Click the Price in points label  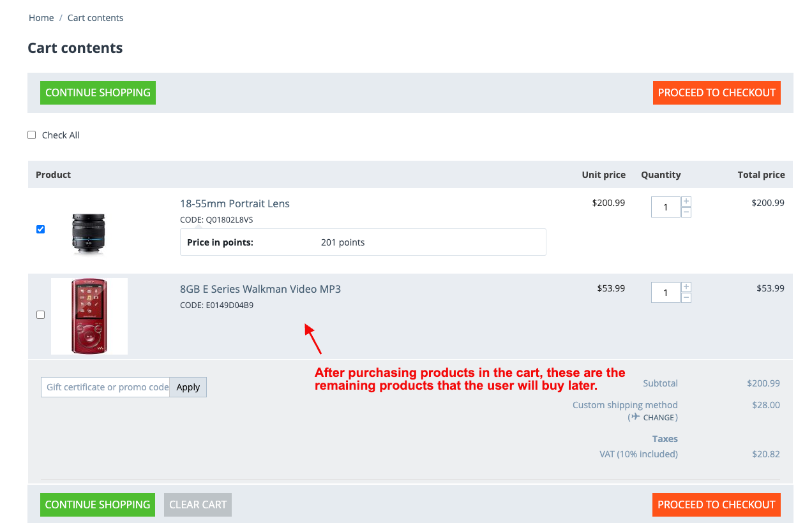tap(220, 242)
